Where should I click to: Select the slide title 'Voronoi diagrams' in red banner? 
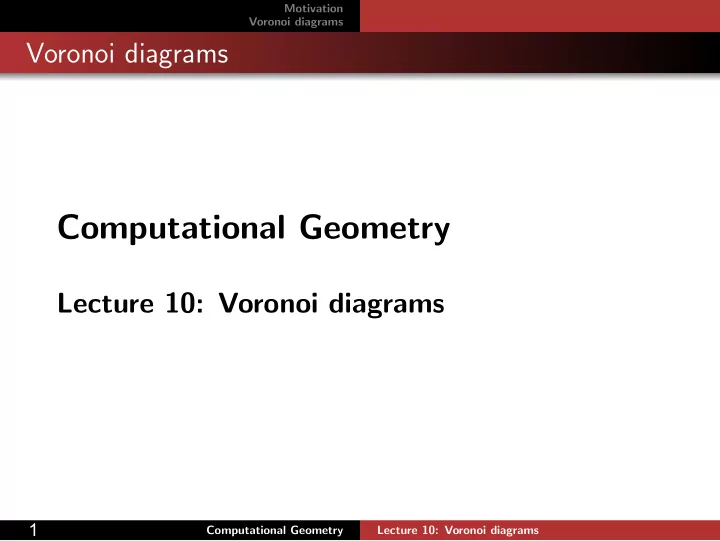coord(127,54)
